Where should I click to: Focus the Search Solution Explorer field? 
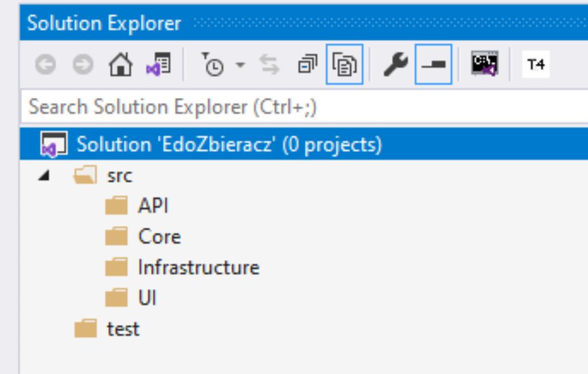tap(304, 107)
